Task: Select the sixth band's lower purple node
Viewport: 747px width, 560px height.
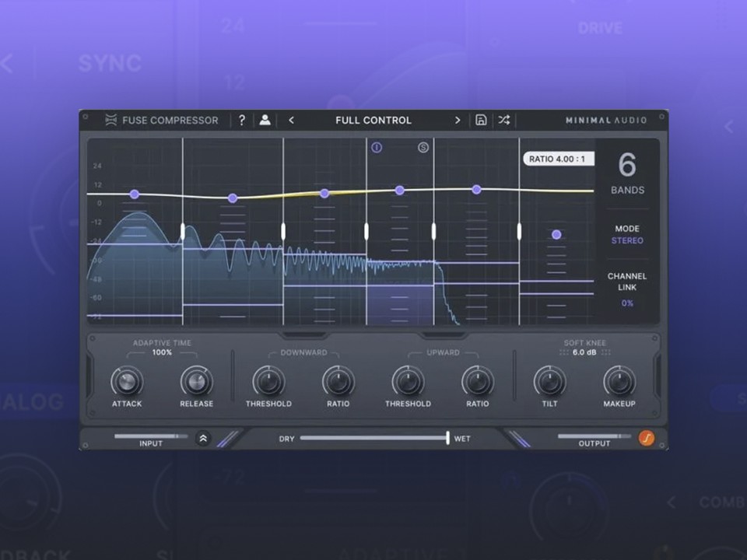Action: point(556,234)
